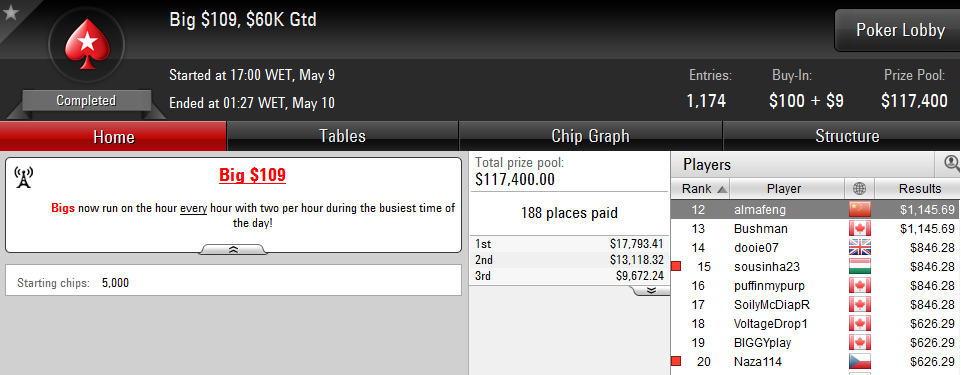The width and height of the screenshot is (961, 375).
Task: Sort players by Rank column arrow
Action: tap(721, 189)
